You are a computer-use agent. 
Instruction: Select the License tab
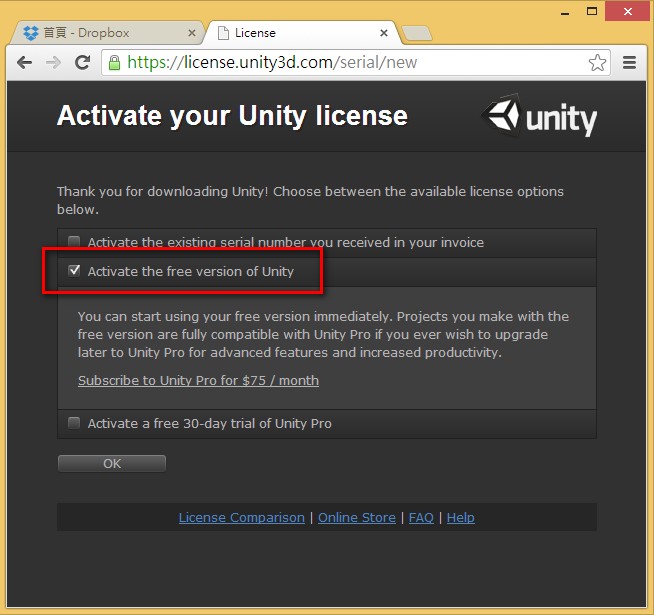pos(302,33)
